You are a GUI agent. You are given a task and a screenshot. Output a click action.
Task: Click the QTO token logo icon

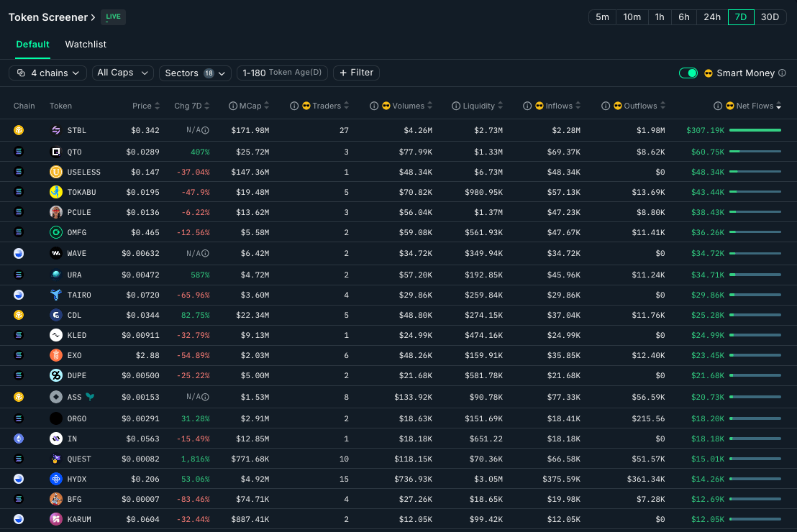[56, 152]
